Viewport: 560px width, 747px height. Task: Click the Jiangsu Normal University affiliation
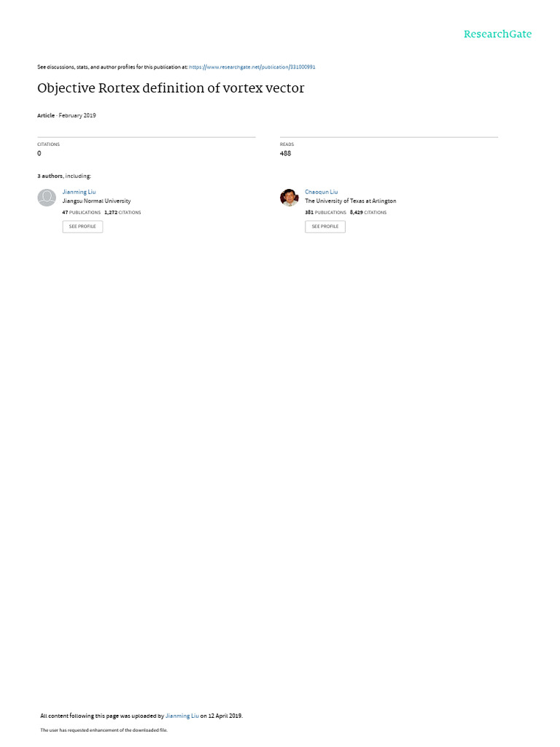click(x=97, y=201)
